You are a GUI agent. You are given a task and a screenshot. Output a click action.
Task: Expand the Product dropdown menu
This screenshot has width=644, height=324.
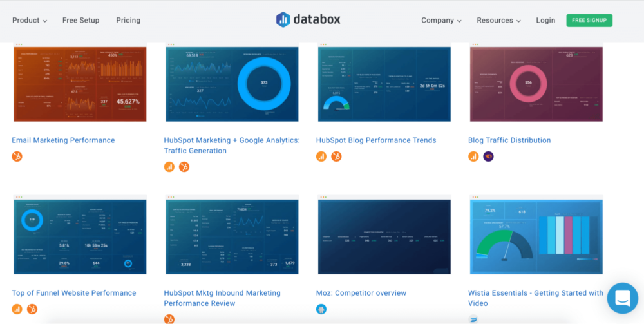[x=30, y=21]
